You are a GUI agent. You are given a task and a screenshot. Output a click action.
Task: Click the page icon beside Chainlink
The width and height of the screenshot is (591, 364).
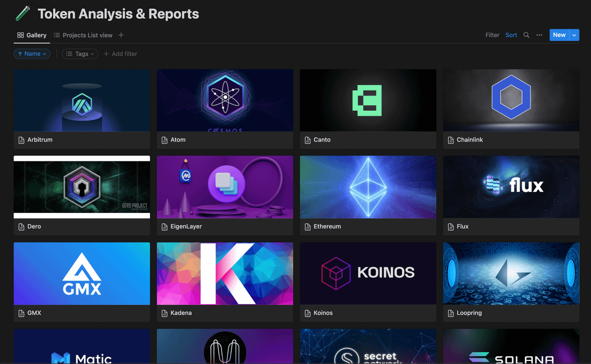click(x=451, y=140)
